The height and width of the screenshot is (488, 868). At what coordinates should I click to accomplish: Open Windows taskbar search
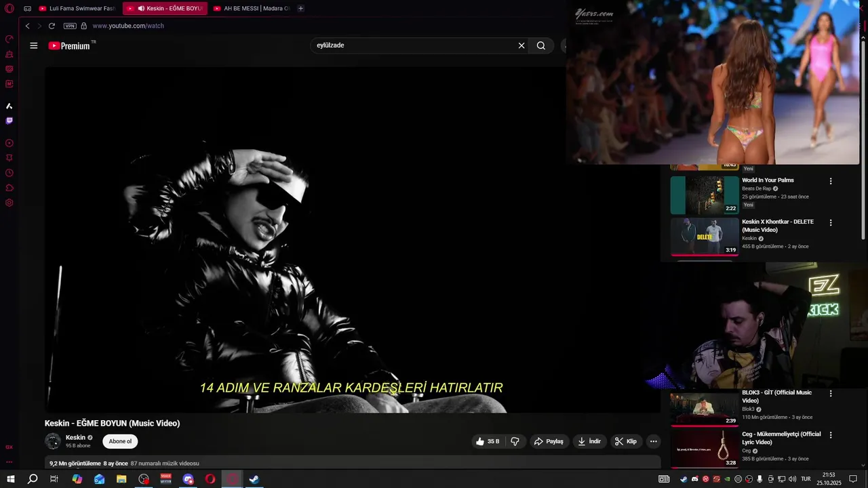[33, 479]
